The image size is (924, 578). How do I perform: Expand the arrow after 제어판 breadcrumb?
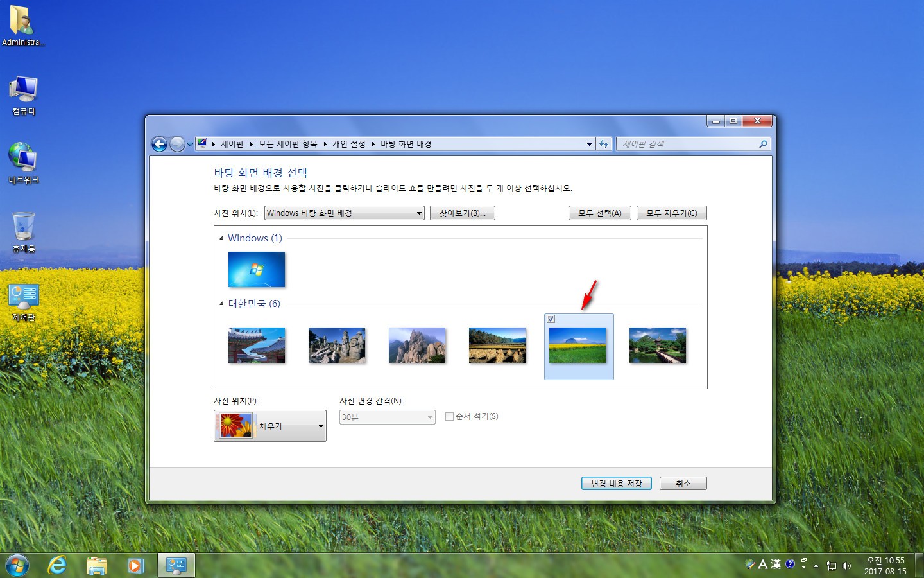point(252,144)
